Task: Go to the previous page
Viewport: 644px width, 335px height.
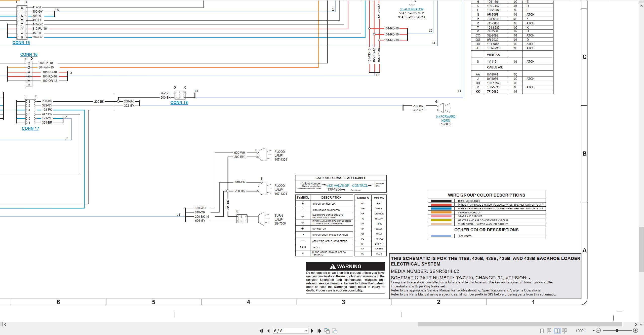Action: point(268,331)
